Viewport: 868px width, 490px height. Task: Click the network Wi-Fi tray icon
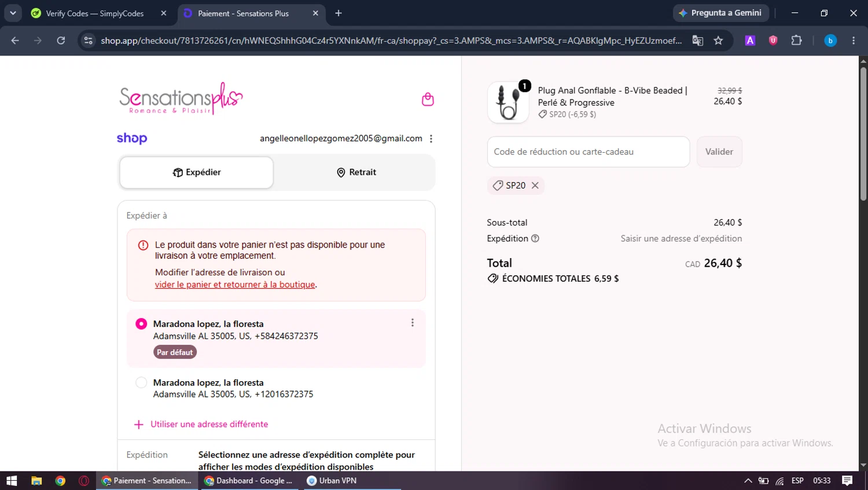tap(780, 481)
